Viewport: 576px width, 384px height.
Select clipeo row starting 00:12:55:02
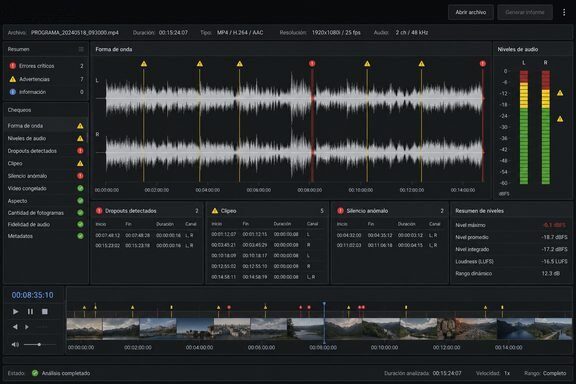tap(267, 266)
